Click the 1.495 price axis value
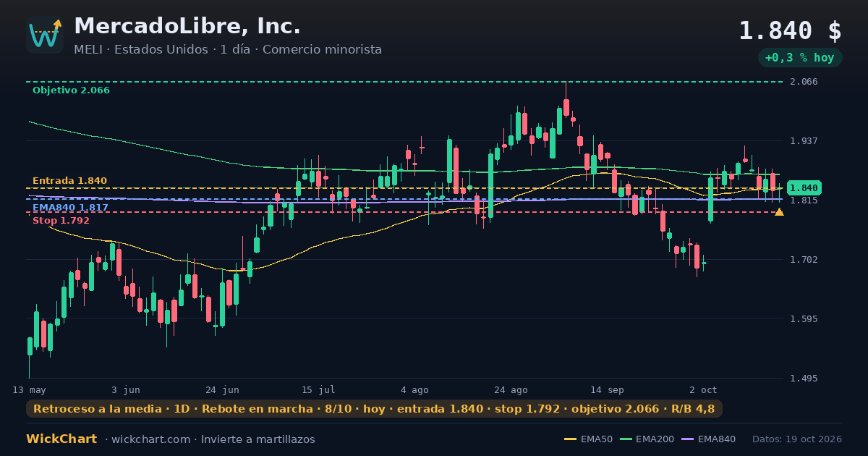 point(804,379)
